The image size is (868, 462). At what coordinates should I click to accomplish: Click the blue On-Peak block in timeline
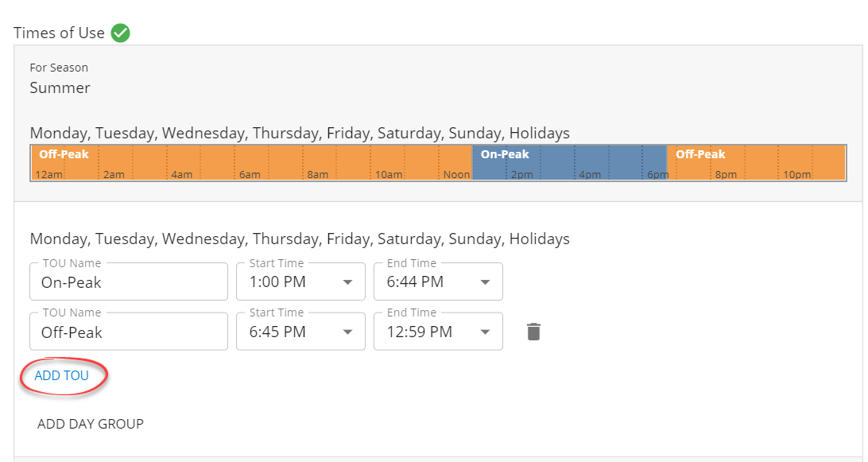(569, 162)
